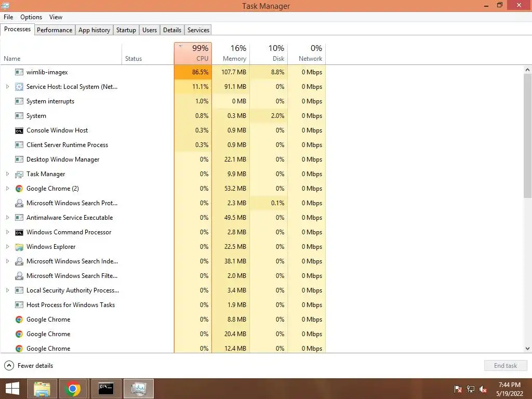Open Google Chrome from the taskbar
Image resolution: width=532 pixels, height=399 pixels.
pos(72,389)
